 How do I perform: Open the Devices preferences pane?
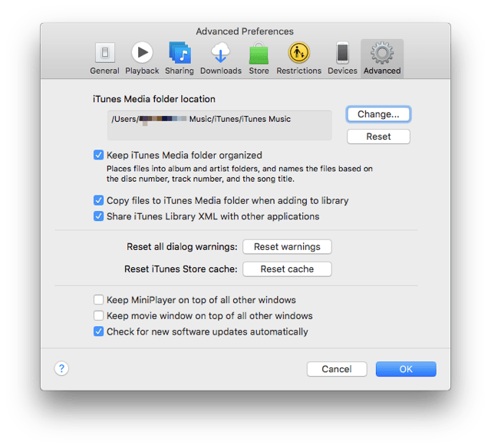pyautogui.click(x=342, y=58)
